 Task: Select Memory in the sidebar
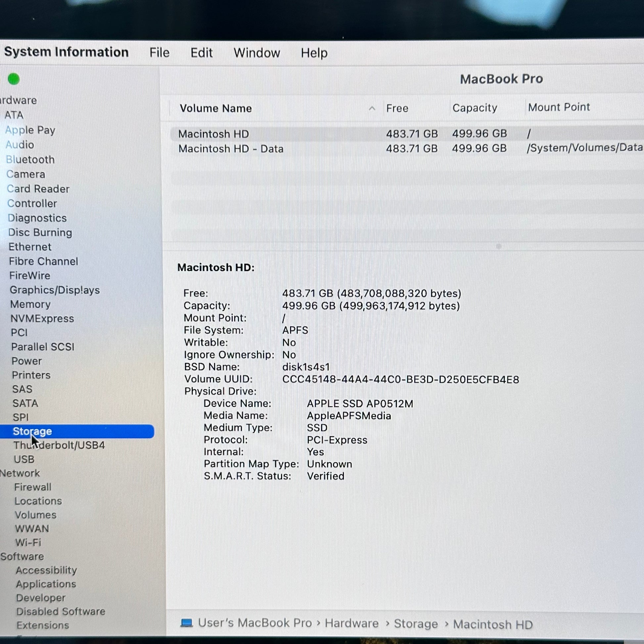(30, 304)
